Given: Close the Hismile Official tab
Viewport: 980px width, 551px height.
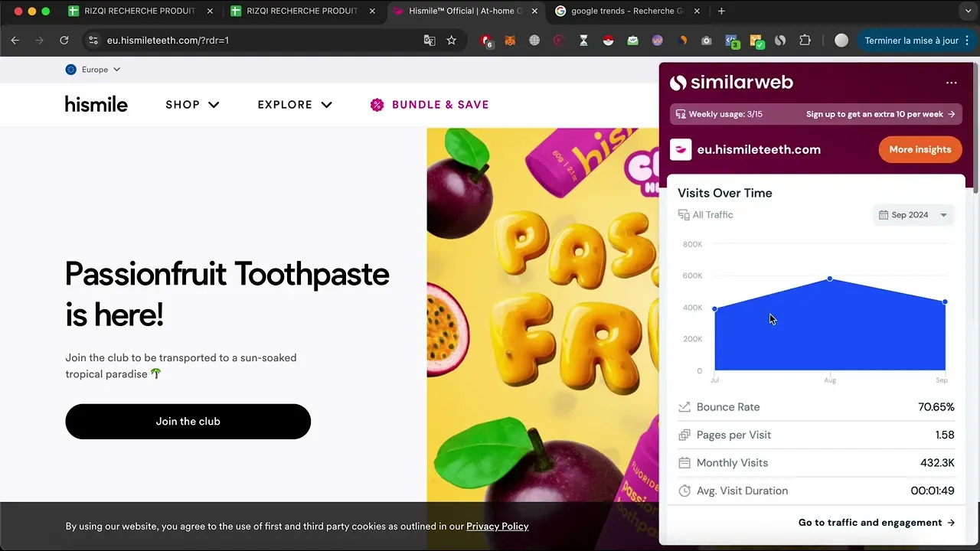Looking at the screenshot, I should click(x=534, y=11).
